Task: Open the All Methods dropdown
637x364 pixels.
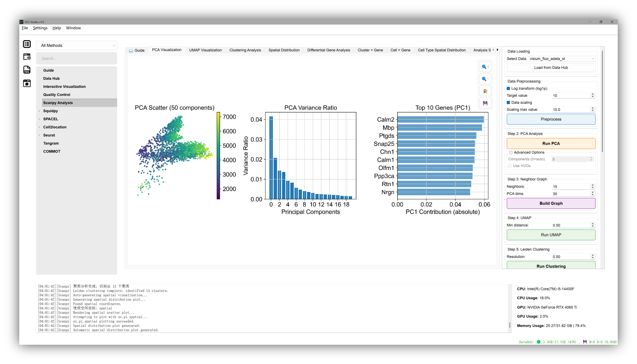Action: click(77, 45)
